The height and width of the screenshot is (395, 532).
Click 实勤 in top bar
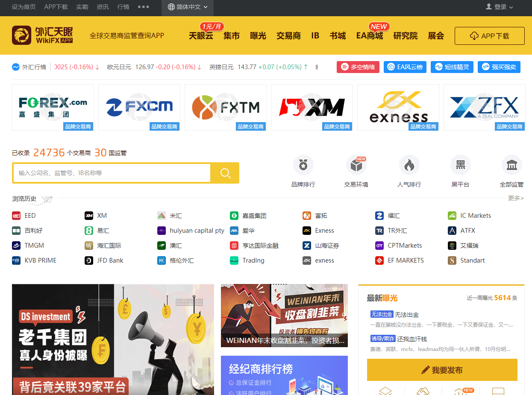click(x=82, y=7)
